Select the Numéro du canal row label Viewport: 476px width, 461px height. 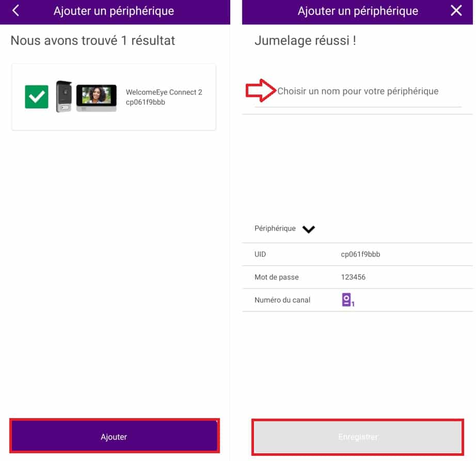click(282, 300)
